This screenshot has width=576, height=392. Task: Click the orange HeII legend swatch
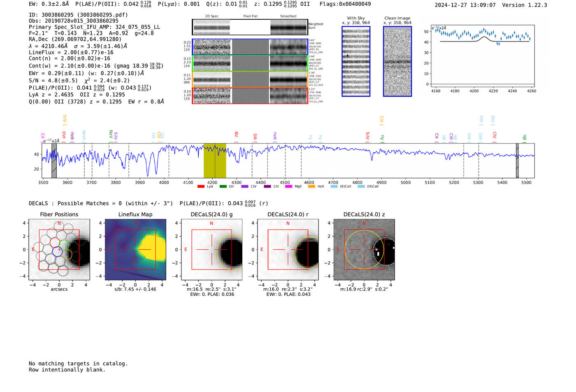(311, 187)
